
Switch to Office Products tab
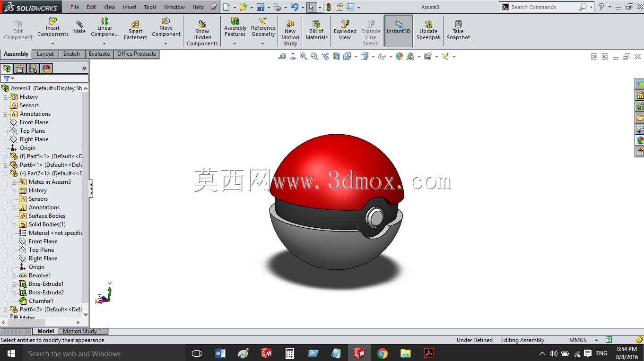tap(137, 54)
